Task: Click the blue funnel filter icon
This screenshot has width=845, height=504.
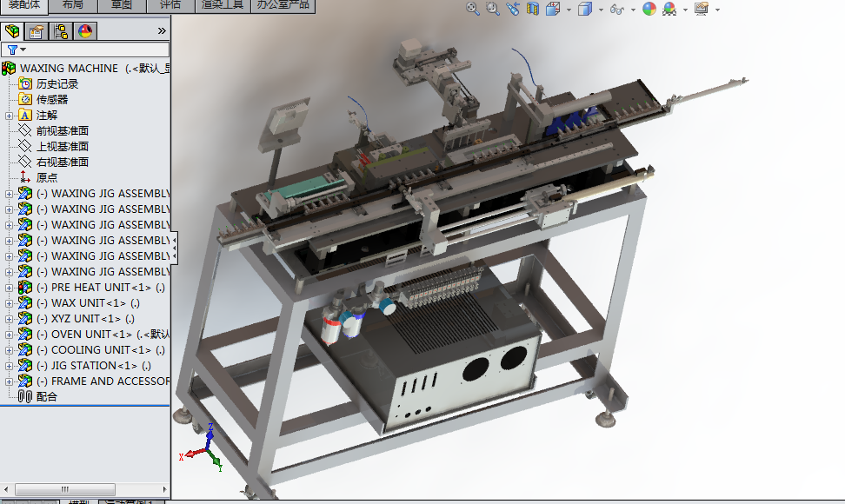Action: tap(12, 50)
